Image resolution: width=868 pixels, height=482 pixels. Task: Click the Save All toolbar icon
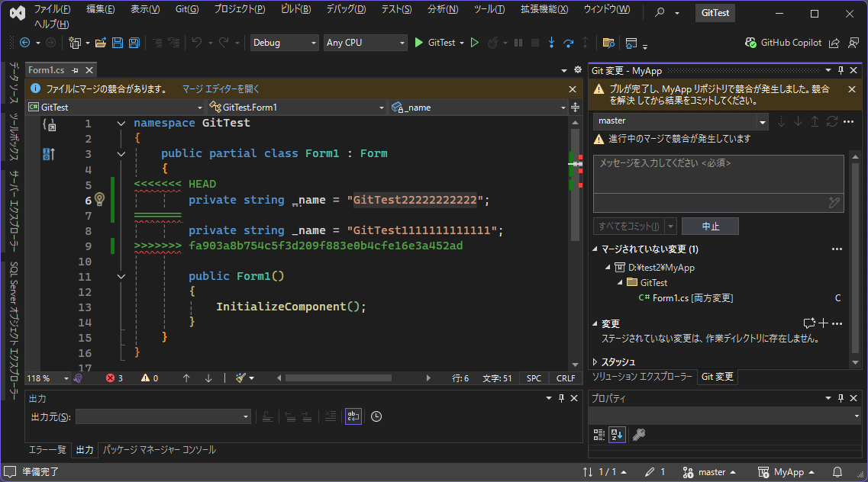click(134, 43)
